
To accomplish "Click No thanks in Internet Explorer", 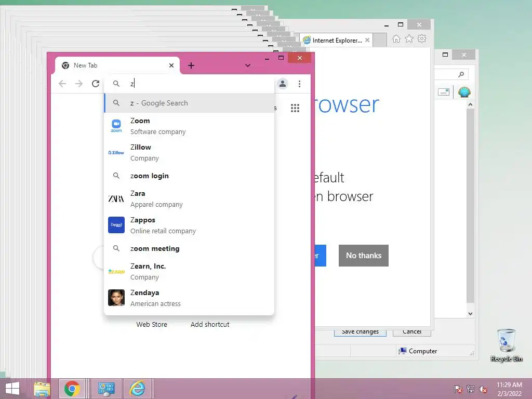I will click(363, 256).
